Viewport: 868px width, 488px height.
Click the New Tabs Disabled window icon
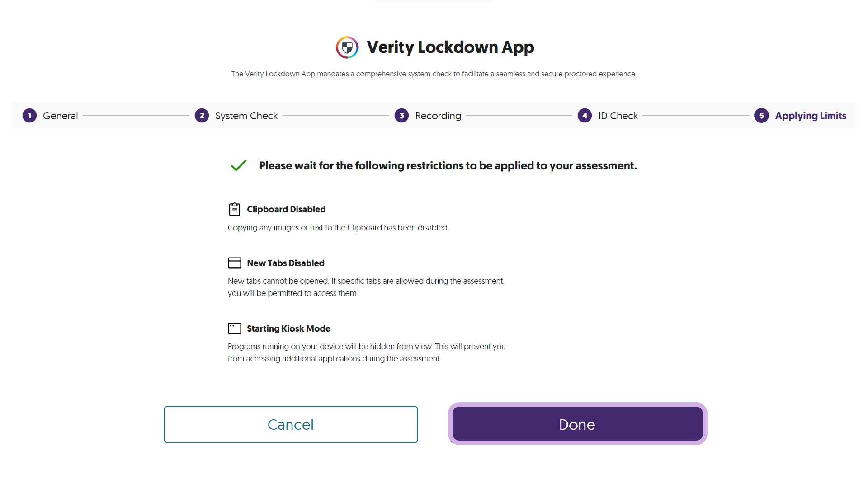234,263
